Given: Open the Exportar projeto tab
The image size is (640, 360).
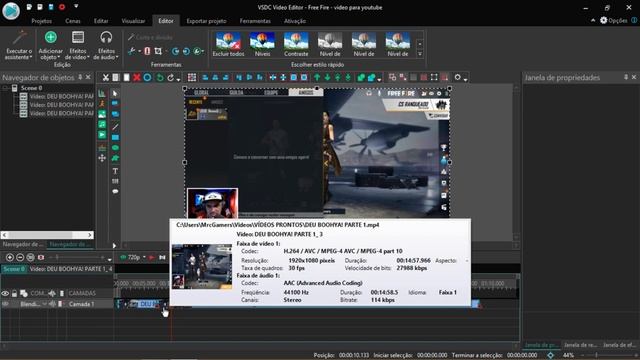Looking at the screenshot, I should [x=206, y=21].
